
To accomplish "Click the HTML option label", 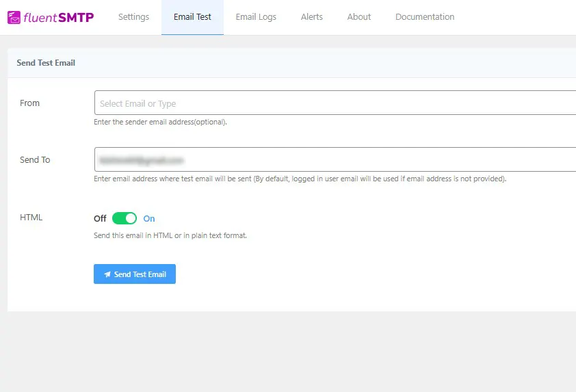I will pos(31,218).
